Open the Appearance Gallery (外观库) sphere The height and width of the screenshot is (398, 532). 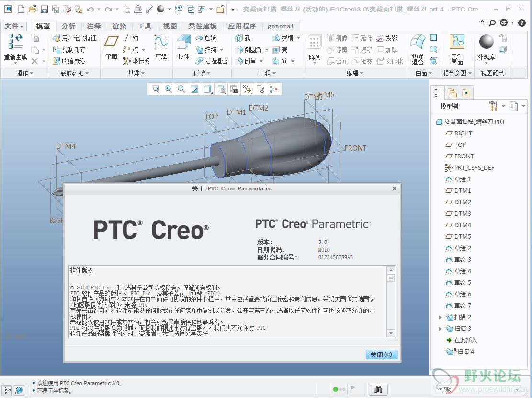pos(486,42)
